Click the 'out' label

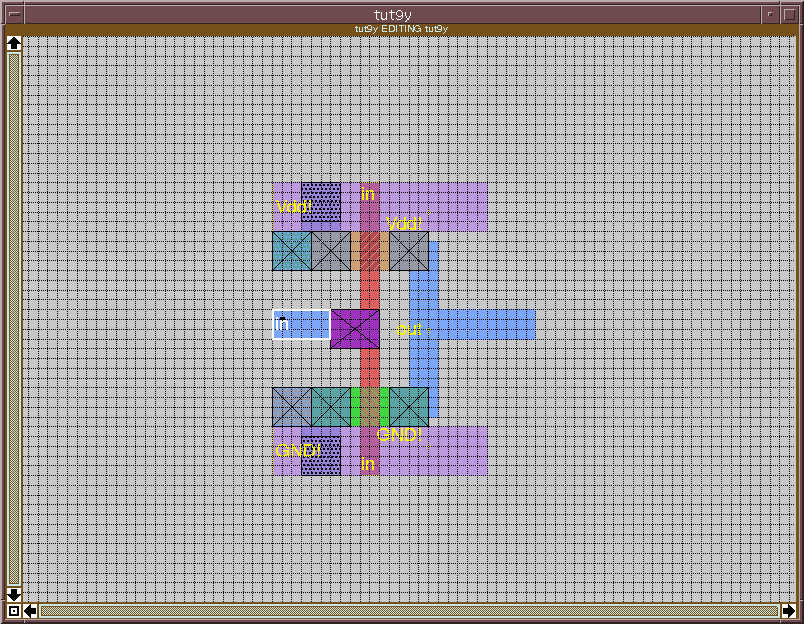(409, 330)
